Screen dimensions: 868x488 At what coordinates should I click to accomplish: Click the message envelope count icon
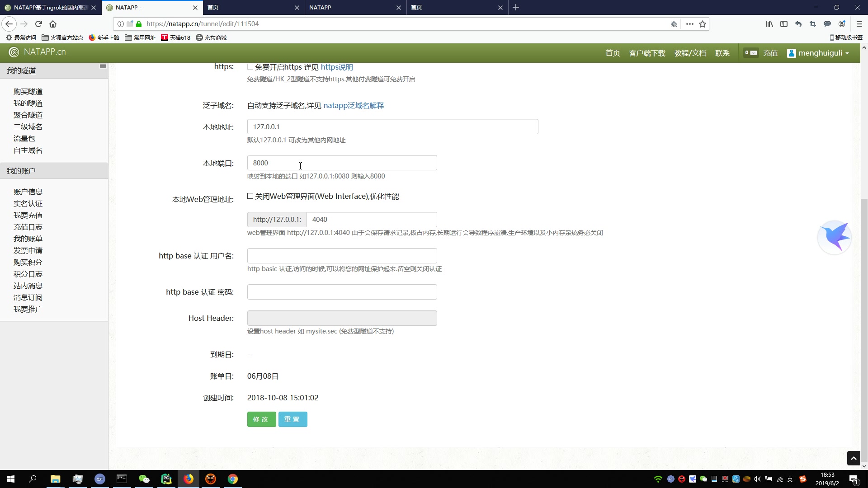(751, 53)
